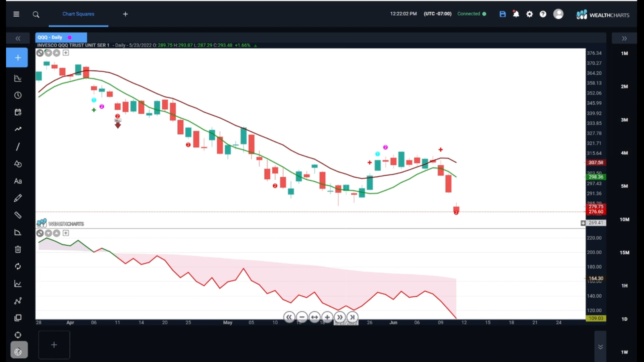Click the WealthCharts logo
Screen dimensions: 644x362
coord(603,15)
